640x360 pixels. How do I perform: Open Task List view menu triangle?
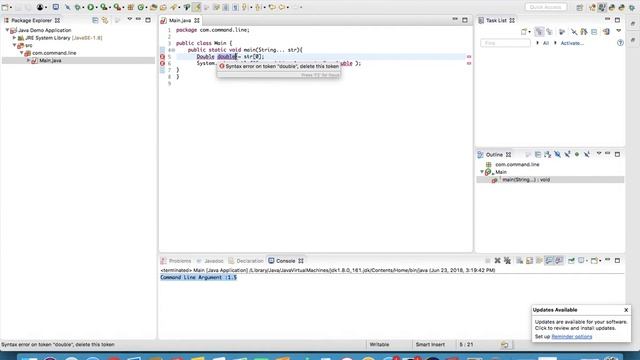[618, 31]
